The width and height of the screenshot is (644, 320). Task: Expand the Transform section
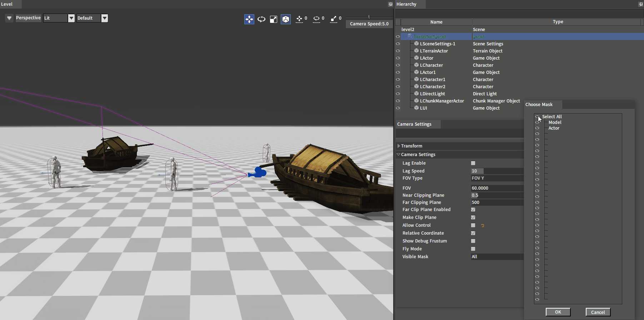click(399, 146)
